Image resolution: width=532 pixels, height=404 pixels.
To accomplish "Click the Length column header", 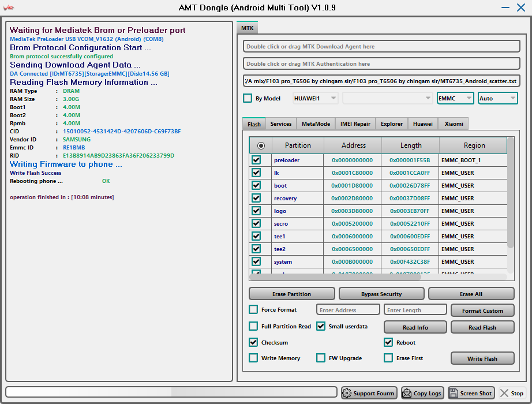I will [411, 145].
